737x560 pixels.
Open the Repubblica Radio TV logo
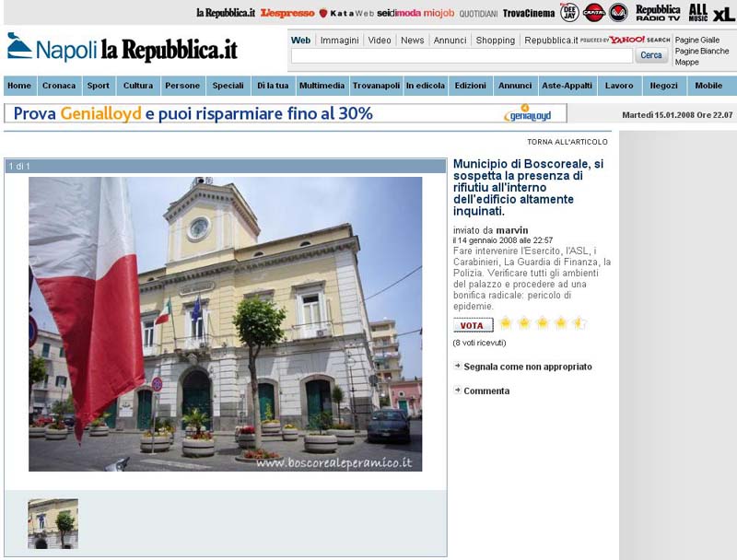658,13
